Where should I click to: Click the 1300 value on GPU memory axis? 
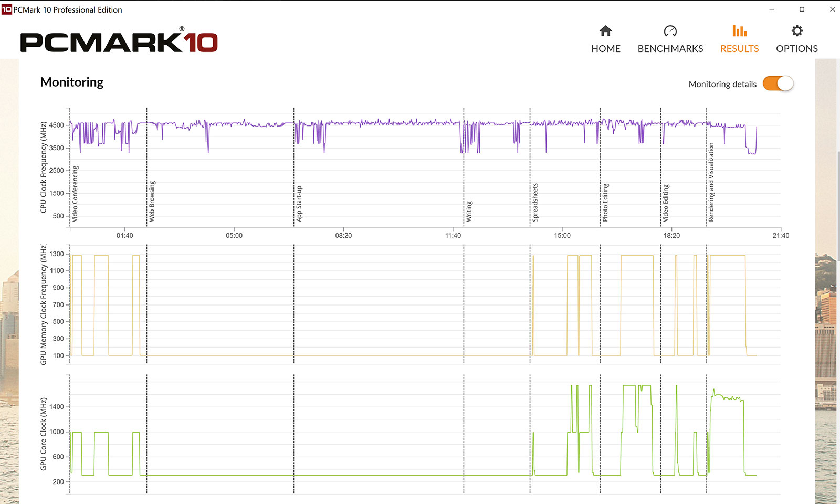coord(56,254)
